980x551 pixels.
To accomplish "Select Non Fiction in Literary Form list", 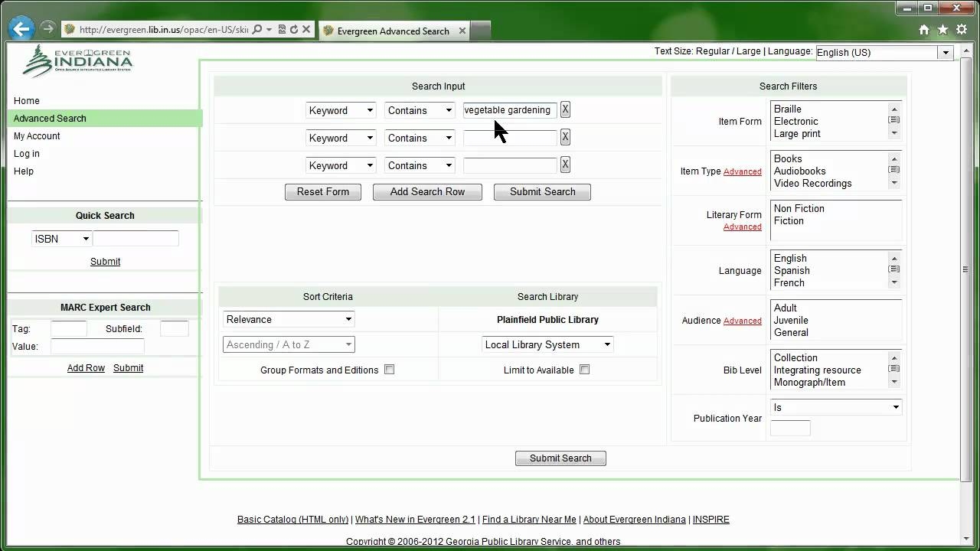I will [799, 208].
